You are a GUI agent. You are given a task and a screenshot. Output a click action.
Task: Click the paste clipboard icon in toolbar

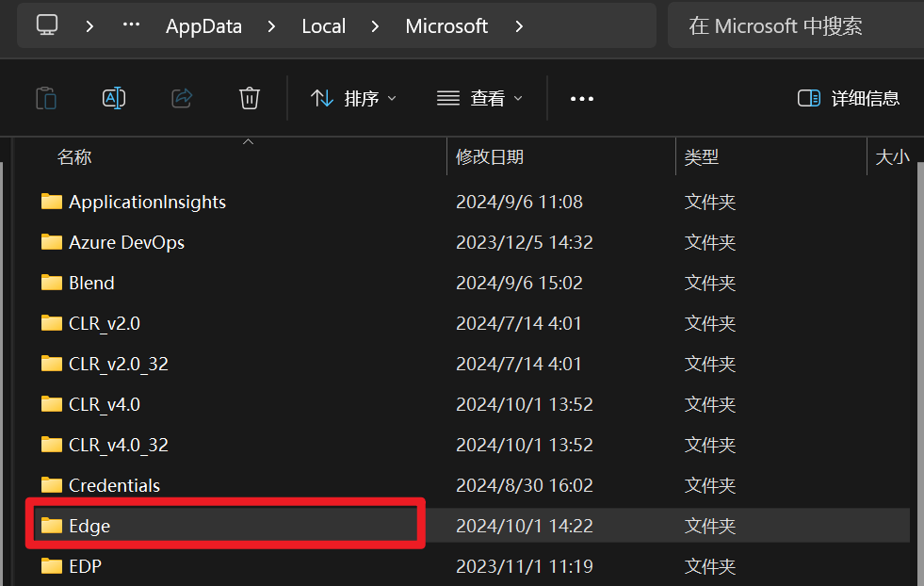pos(46,98)
